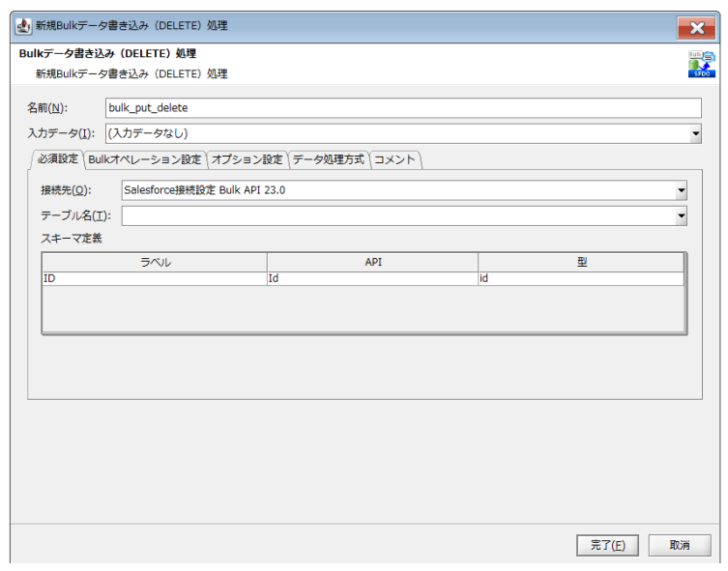Click the 型 column header
This screenshot has width=728, height=571.
click(x=581, y=262)
